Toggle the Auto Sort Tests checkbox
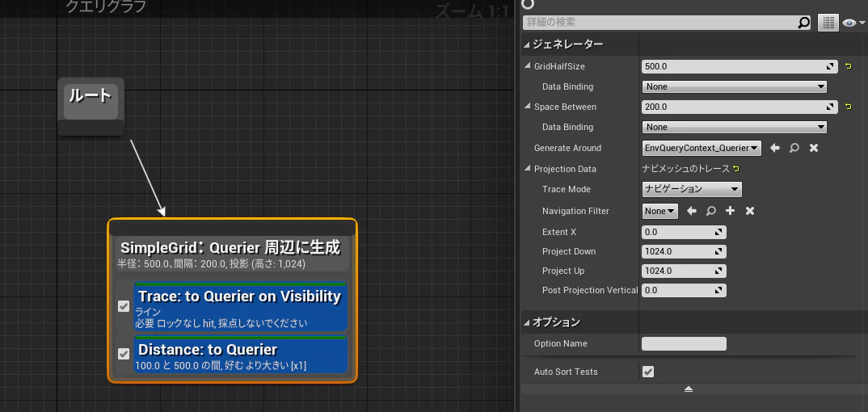 point(648,372)
